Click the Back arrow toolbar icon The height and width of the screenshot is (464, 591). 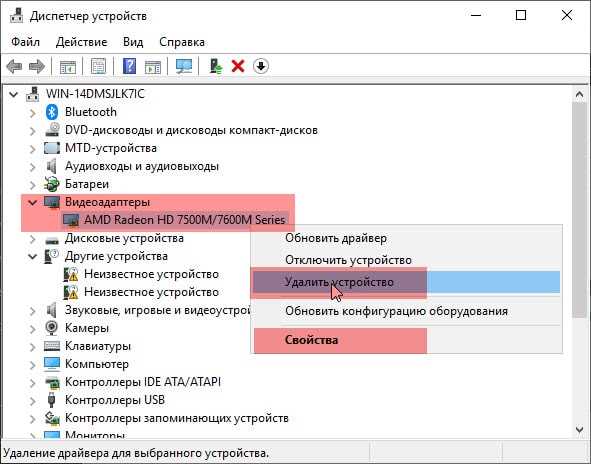[14, 67]
